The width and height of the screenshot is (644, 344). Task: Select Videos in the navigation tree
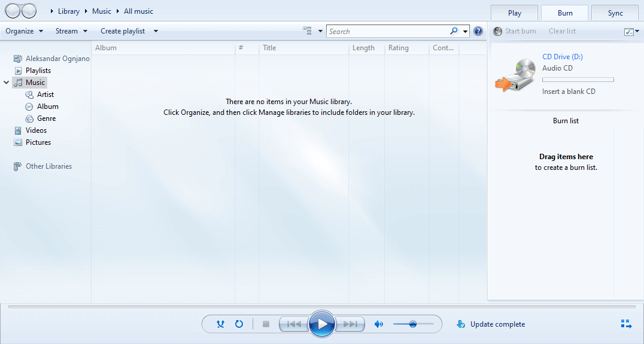click(36, 130)
